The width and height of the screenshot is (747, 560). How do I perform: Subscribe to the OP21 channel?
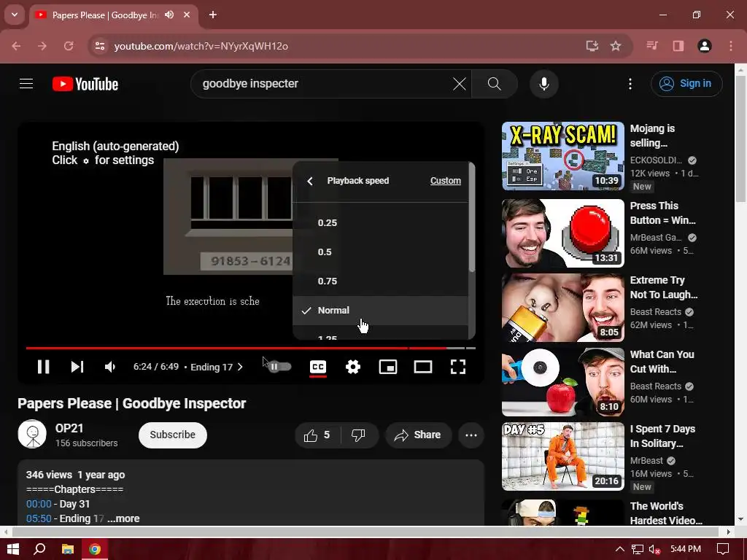tap(172, 435)
